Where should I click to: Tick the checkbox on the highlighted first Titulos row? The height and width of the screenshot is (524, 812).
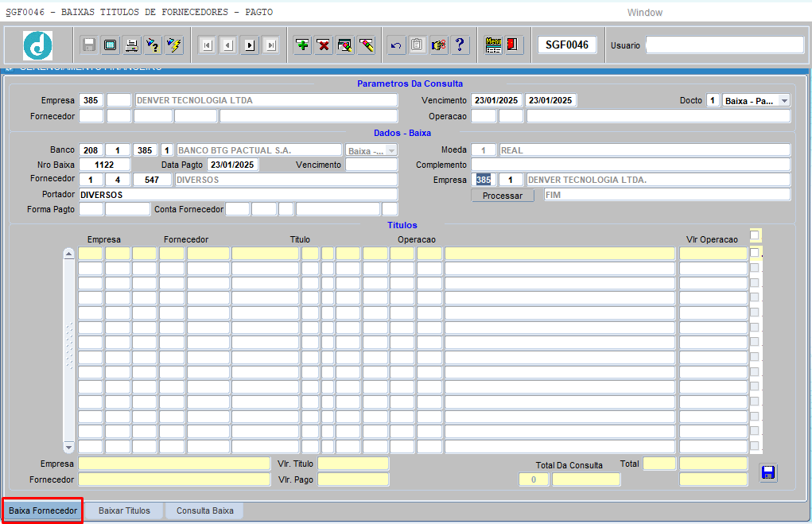pos(755,253)
